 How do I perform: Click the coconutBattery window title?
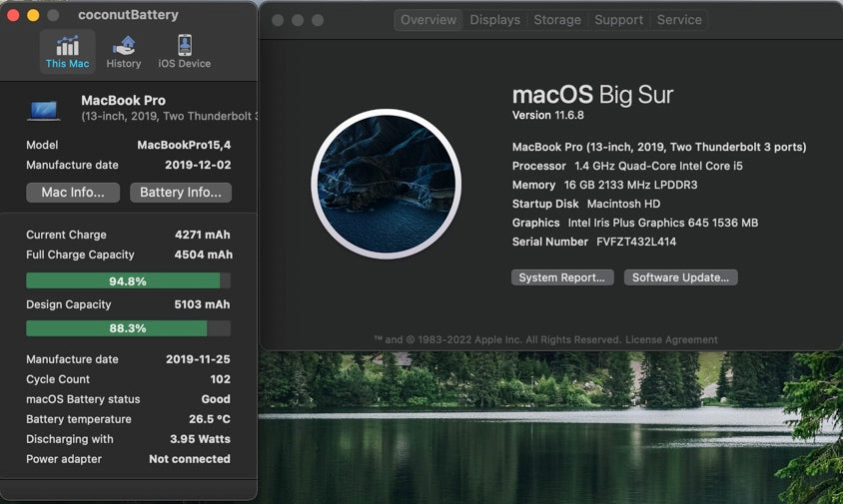tap(128, 15)
